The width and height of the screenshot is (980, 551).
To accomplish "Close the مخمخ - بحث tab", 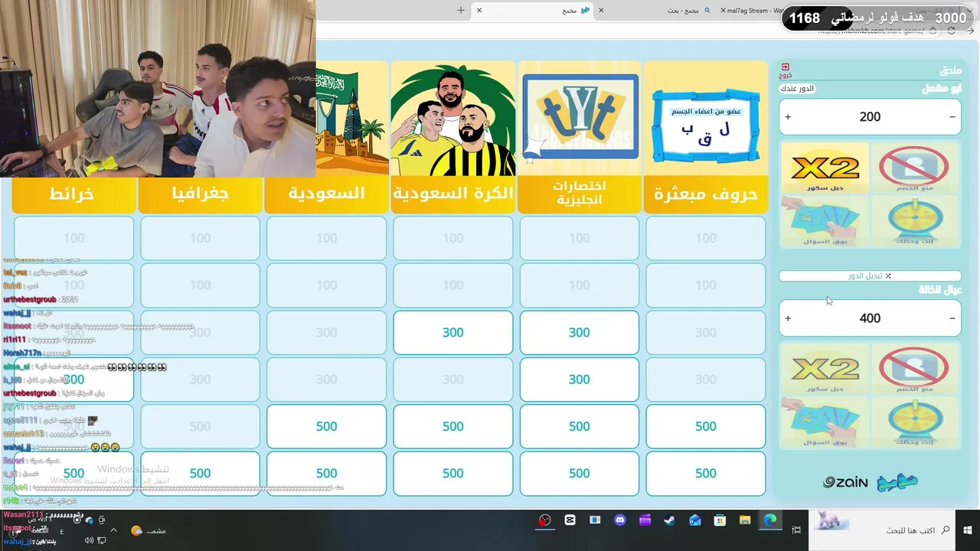I will [x=601, y=10].
